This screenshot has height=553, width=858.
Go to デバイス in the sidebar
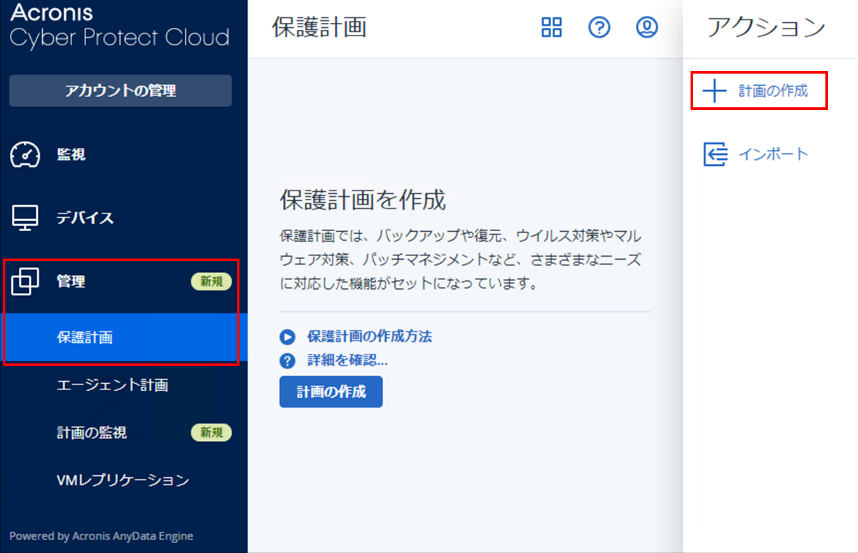tap(85, 218)
